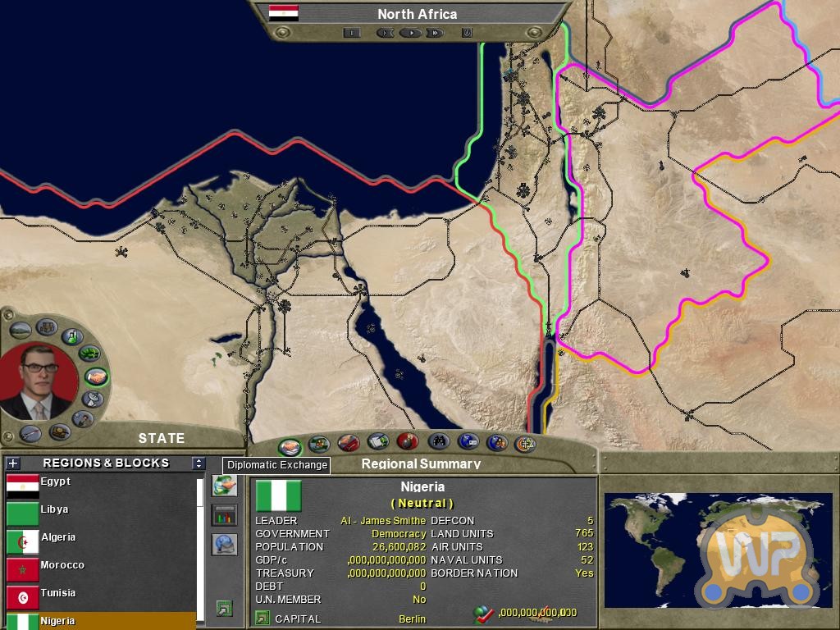Screen dimensions: 840x630
Task: Select Egypt in the regions list
Action: pos(55,482)
